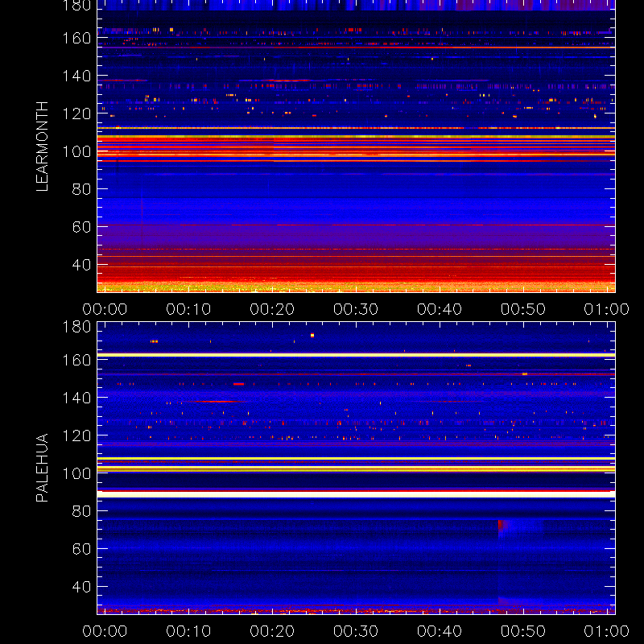Click 01:00 time label under the Palehua plot
Image resolution: width=644 pixels, height=644 pixels.
click(x=607, y=631)
